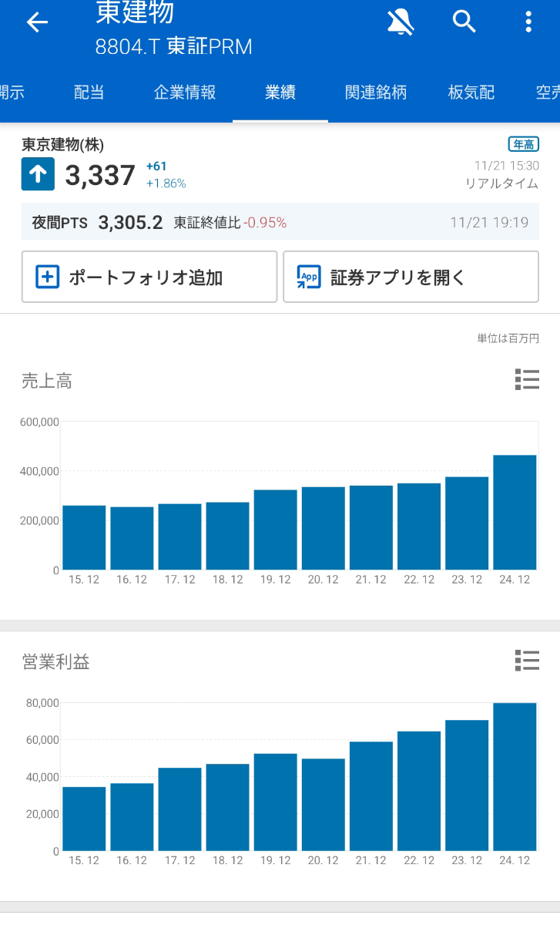Viewport: 560px width, 925px height.
Task: Tap the 15.12 bar in 営業利益 chart
Action: coord(84,819)
